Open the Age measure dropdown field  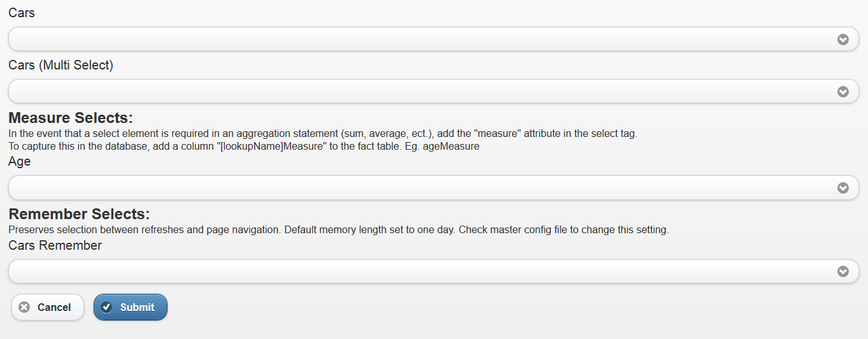[420, 188]
